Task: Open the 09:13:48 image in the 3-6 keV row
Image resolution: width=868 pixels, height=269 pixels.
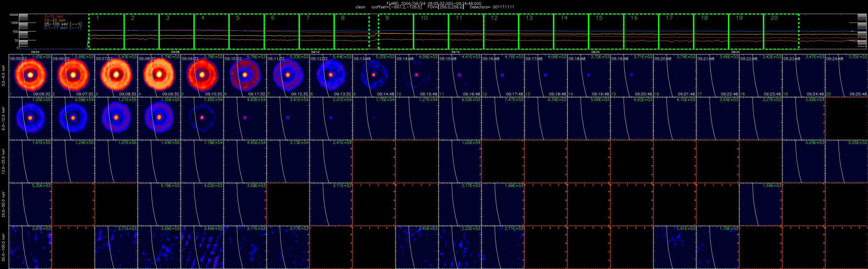Action: (x=374, y=76)
